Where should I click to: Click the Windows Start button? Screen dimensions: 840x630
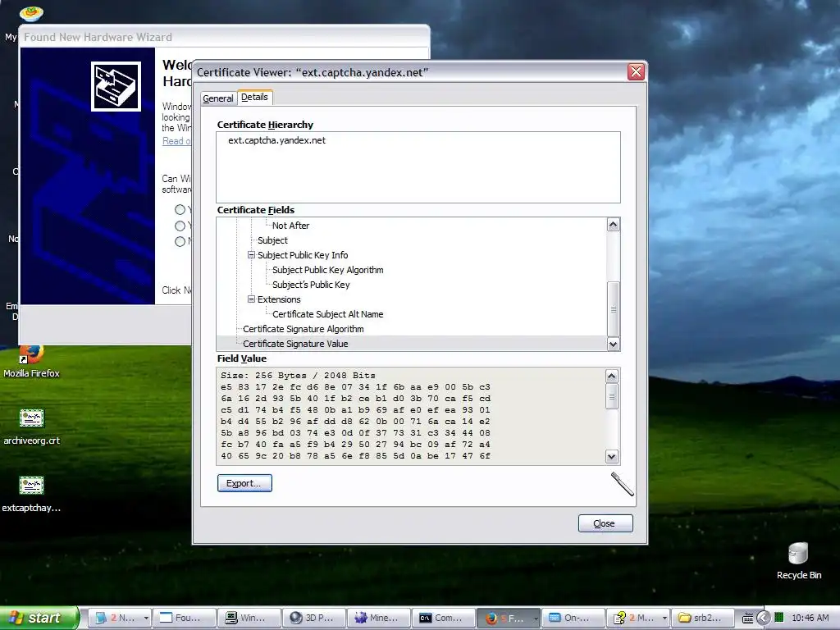(39, 618)
